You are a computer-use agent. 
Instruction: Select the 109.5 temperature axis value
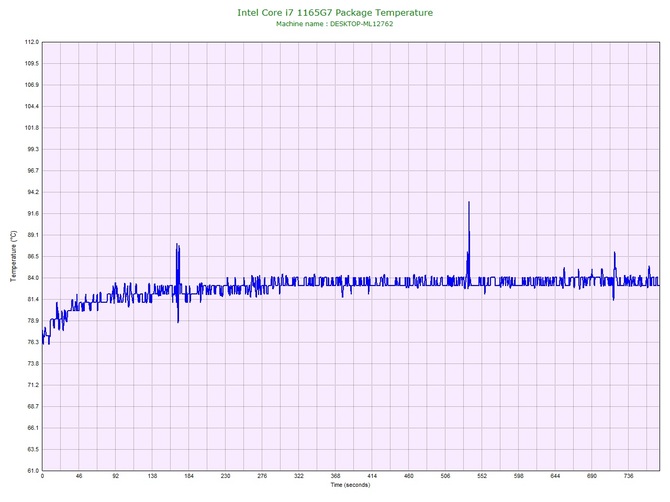pyautogui.click(x=32, y=63)
